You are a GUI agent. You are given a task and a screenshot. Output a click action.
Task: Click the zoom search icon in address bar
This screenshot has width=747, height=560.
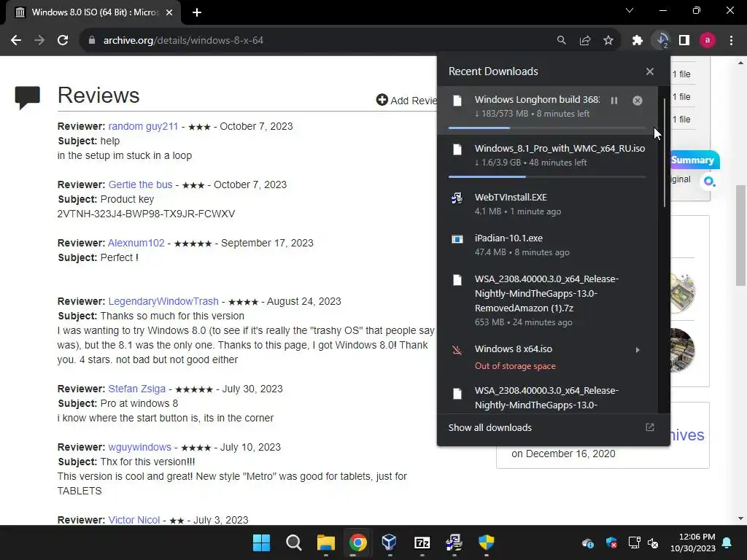click(x=562, y=41)
